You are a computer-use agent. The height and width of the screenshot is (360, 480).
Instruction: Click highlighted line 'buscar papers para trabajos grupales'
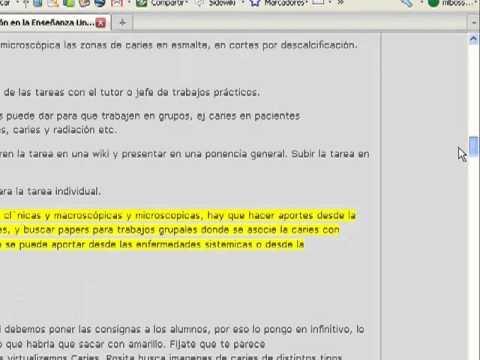click(170, 230)
